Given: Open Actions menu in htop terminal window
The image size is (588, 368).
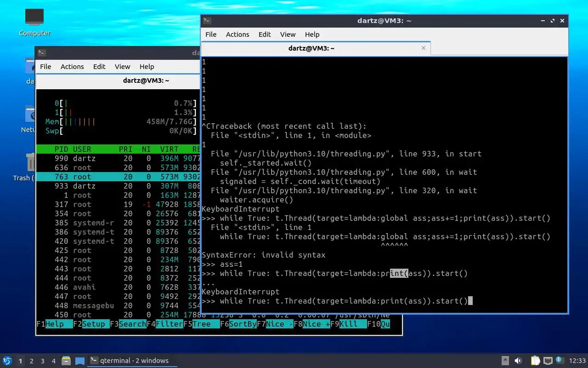Looking at the screenshot, I should point(72,67).
